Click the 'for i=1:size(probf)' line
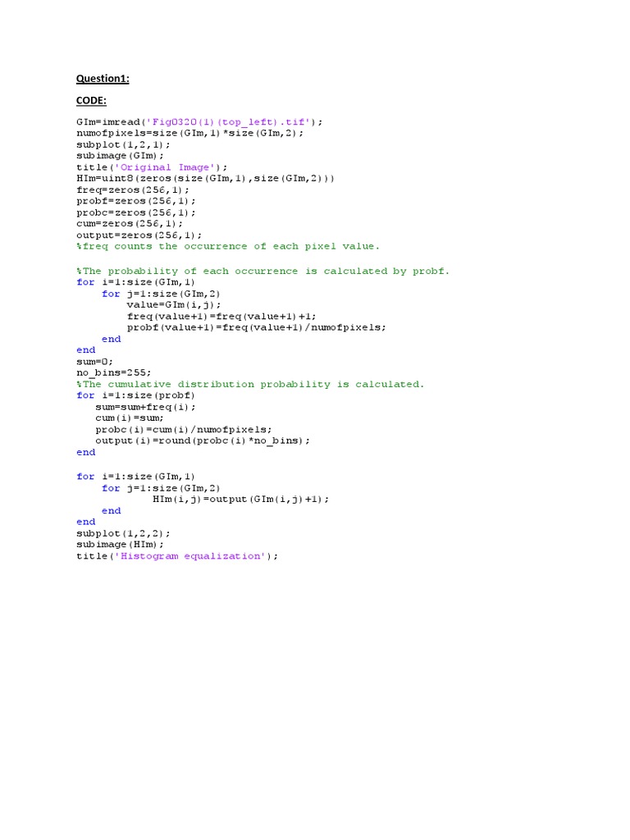Viewport: 630px width, 840px height. click(x=135, y=395)
